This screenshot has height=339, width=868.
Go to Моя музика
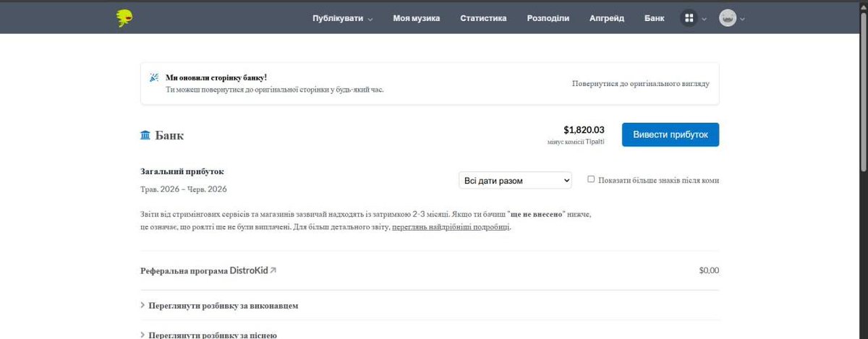(x=417, y=19)
